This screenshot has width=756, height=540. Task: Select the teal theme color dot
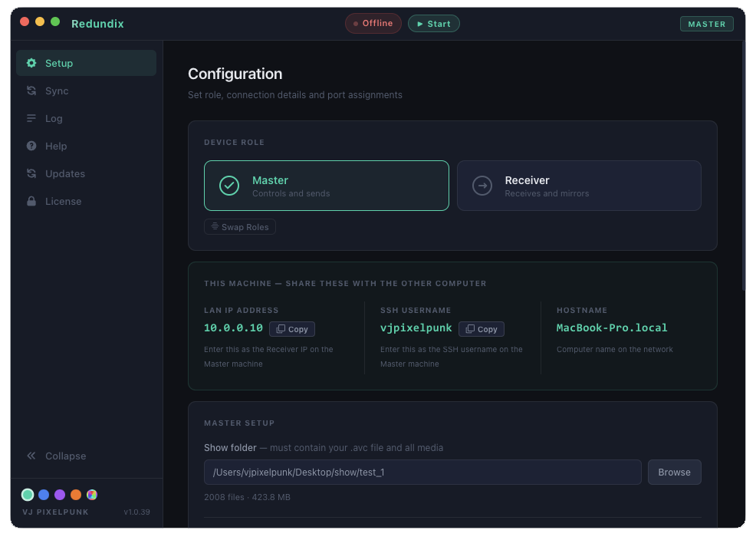[x=28, y=495]
